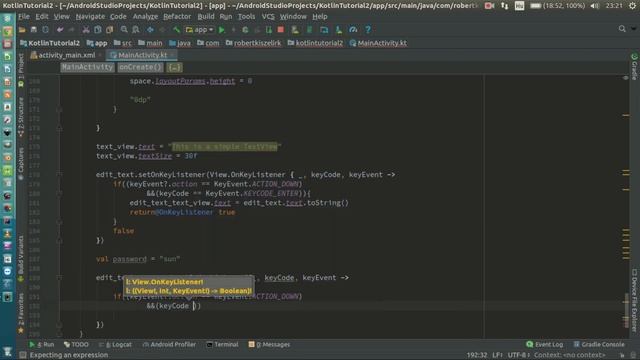This screenshot has width=640, height=360.
Task: Open the Android Profiler tool window
Action: coord(169,344)
